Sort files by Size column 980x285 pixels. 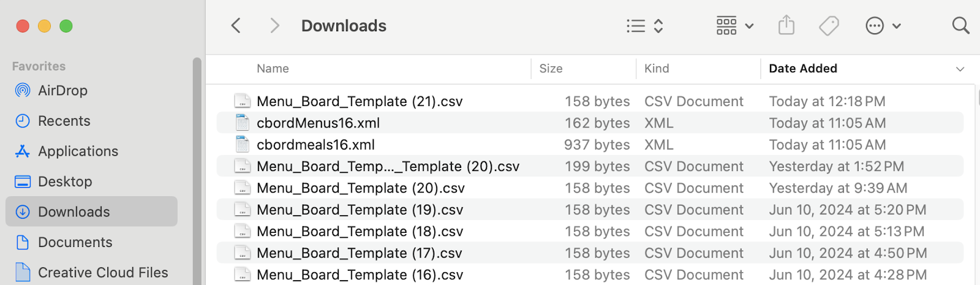point(551,69)
